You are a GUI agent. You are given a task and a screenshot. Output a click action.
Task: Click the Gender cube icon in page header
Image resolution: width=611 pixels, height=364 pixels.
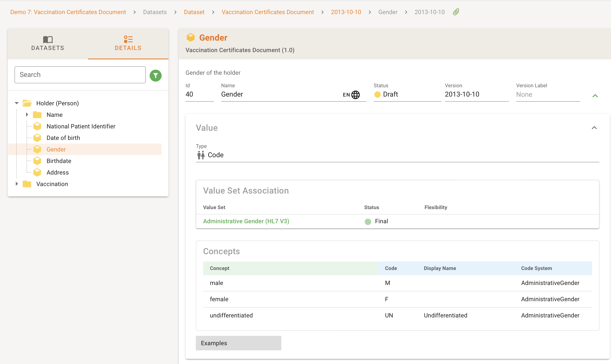point(190,38)
